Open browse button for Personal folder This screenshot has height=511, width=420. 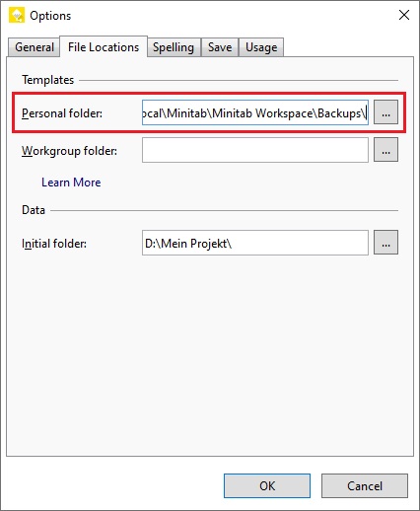385,112
